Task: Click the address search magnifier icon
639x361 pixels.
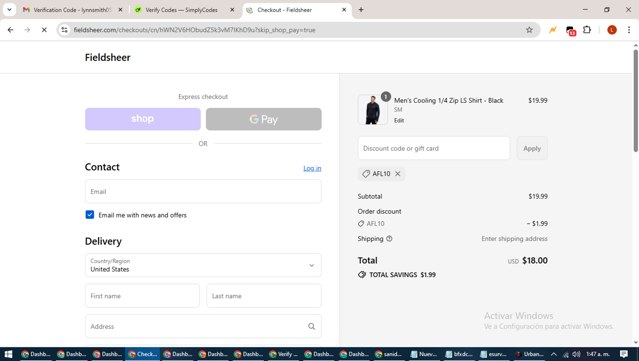Action: [x=311, y=326]
